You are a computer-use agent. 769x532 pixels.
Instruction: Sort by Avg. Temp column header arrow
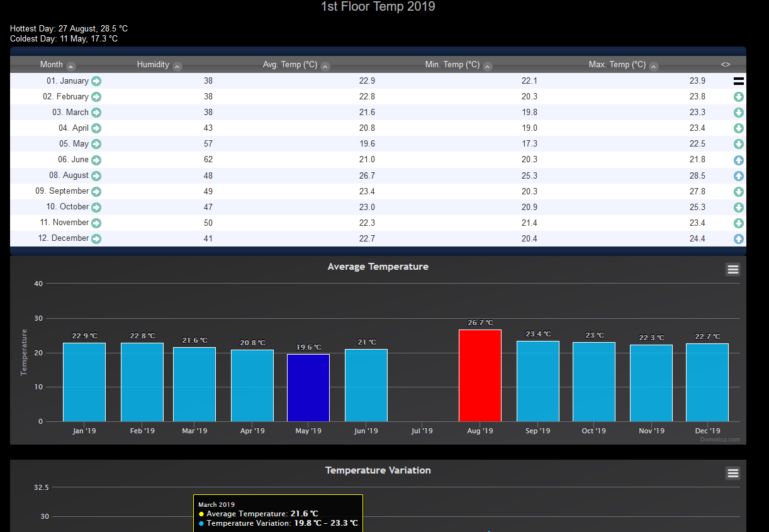[325, 66]
